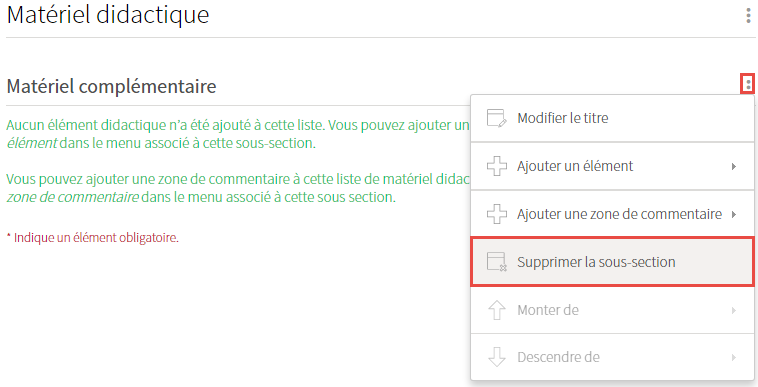The height and width of the screenshot is (387, 758).
Task: Select the Descendre de menu entry
Action: [x=612, y=358]
